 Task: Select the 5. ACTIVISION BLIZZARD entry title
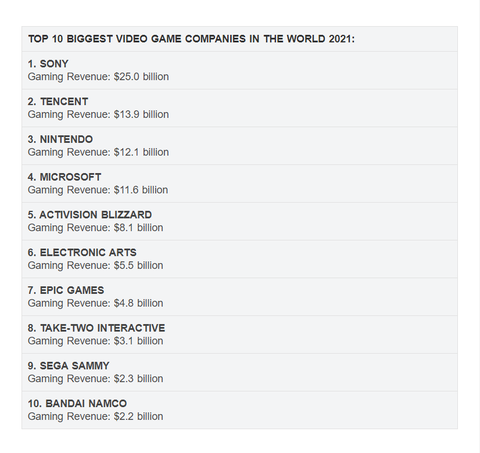(90, 215)
